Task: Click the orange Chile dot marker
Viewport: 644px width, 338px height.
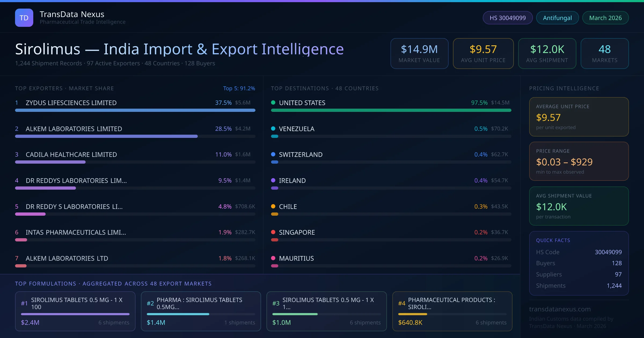Action: [x=273, y=206]
